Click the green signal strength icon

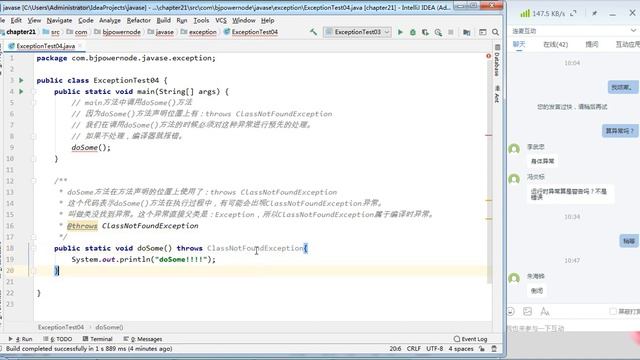pos(525,13)
